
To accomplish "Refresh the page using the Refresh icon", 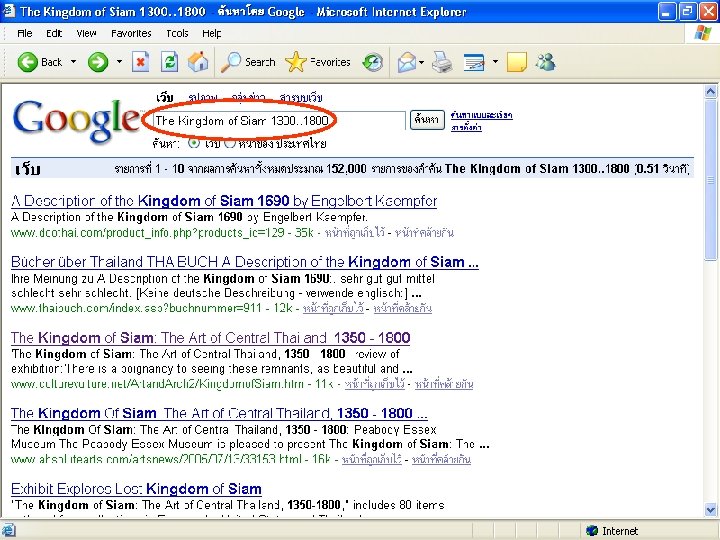I will point(169,62).
